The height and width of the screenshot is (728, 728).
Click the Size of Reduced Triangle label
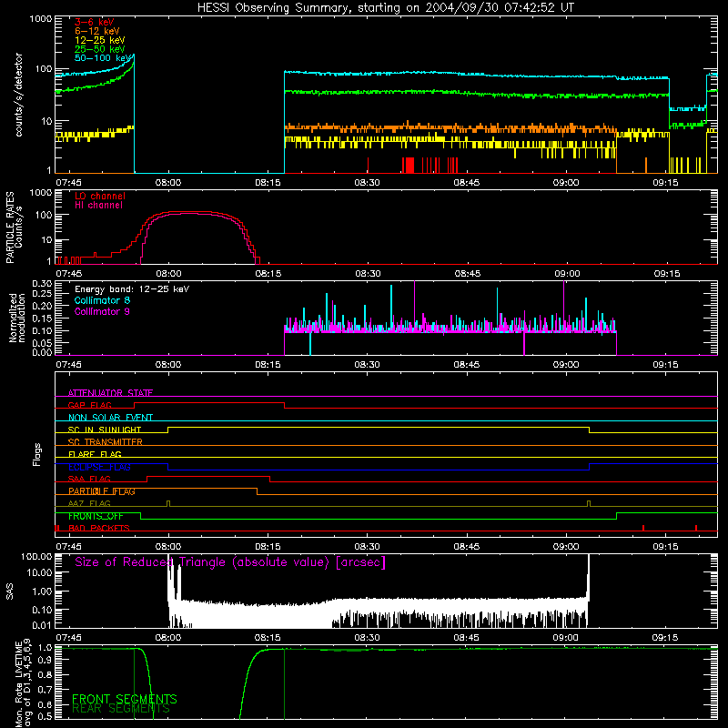(x=230, y=562)
